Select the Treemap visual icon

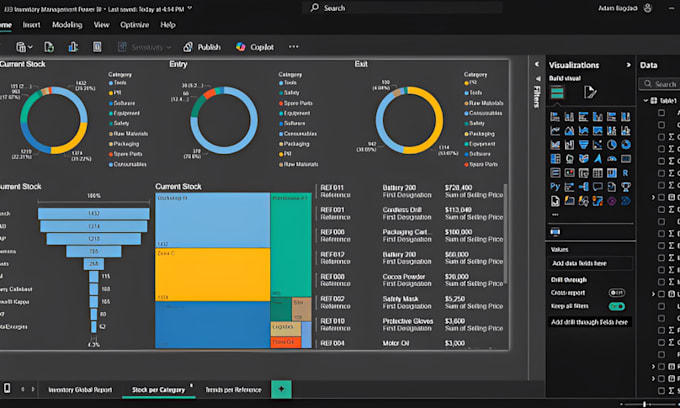(x=555, y=159)
